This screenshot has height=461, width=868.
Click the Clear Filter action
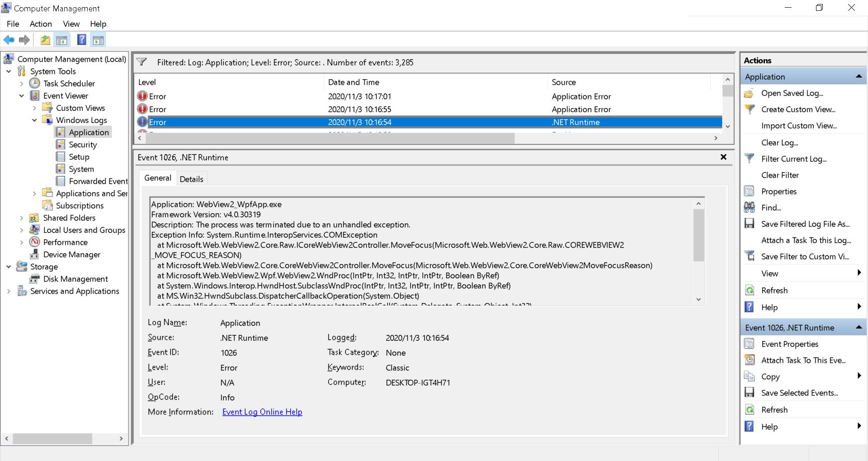(x=781, y=175)
